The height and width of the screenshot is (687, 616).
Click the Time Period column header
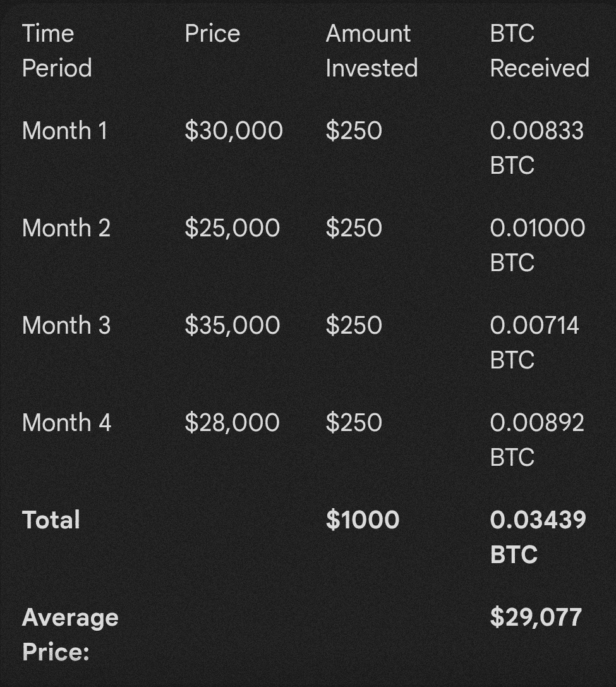click(57, 51)
